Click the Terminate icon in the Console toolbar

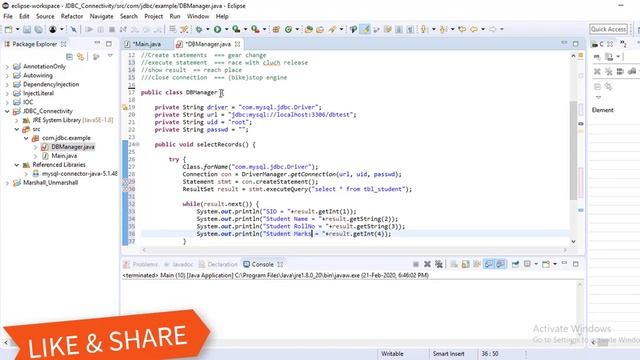point(416,264)
